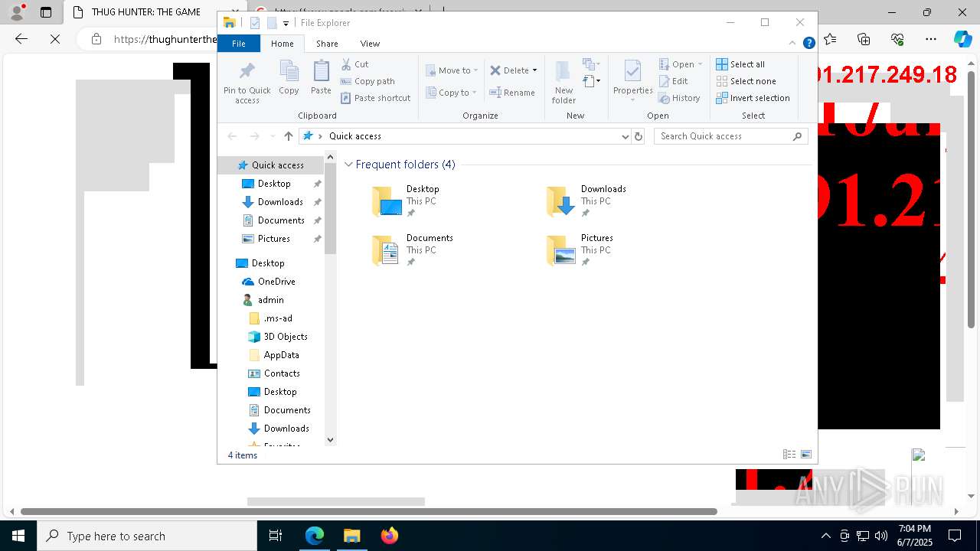Open address bar history dropdown
Screen dimensions: 980x551
(x=625, y=136)
